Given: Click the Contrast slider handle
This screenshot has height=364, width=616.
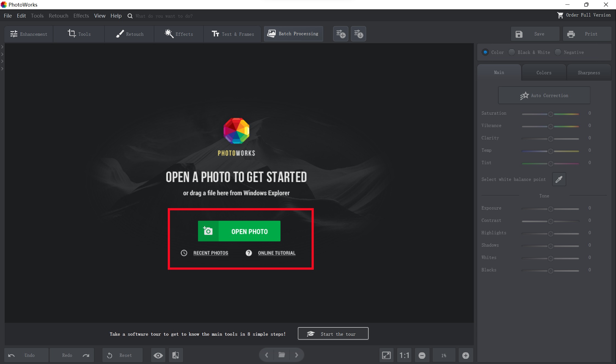Looking at the screenshot, I should tap(551, 221).
